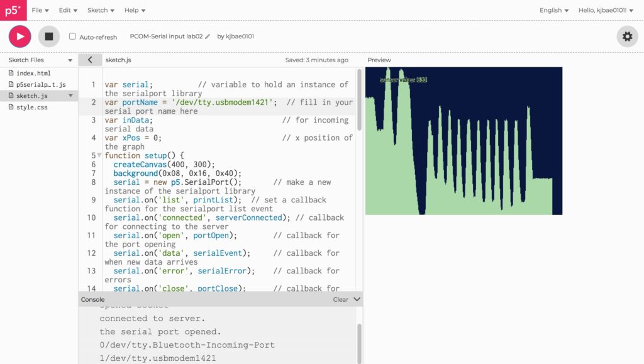This screenshot has height=364, width=644.
Task: Enable the Auto-refresh checkbox
Action: [72, 36]
